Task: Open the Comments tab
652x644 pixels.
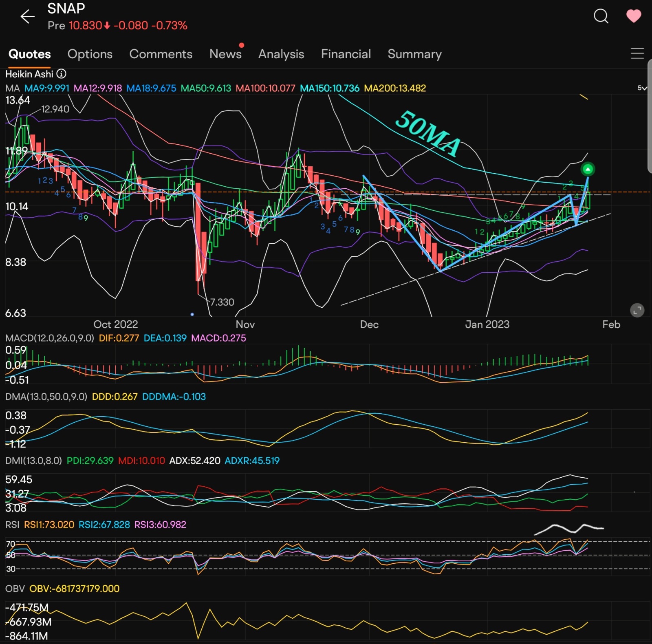Action: [x=161, y=54]
